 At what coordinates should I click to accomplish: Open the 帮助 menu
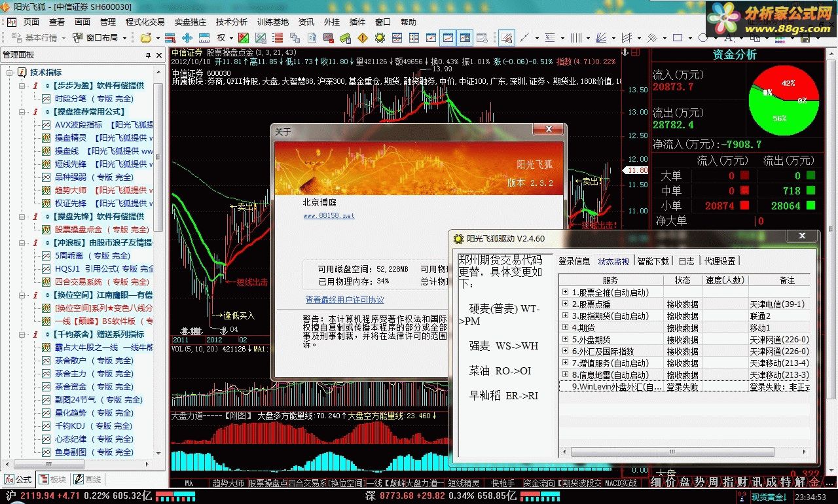(408, 22)
